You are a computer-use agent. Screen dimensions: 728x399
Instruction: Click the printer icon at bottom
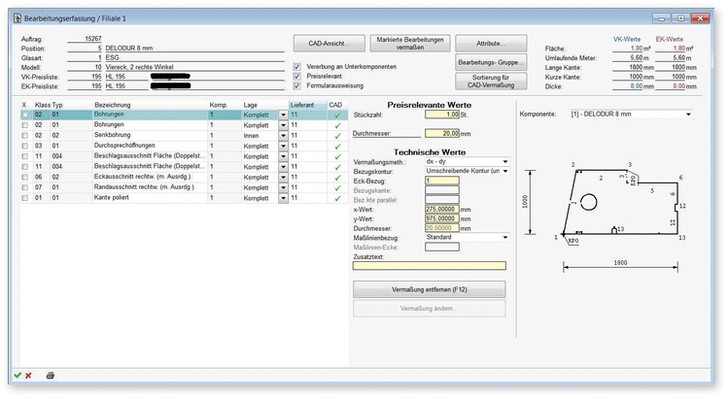coord(50,375)
